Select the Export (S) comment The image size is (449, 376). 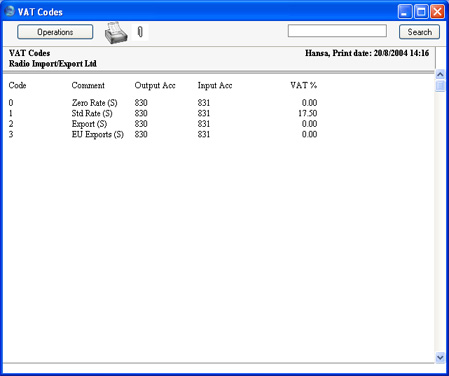click(x=89, y=124)
